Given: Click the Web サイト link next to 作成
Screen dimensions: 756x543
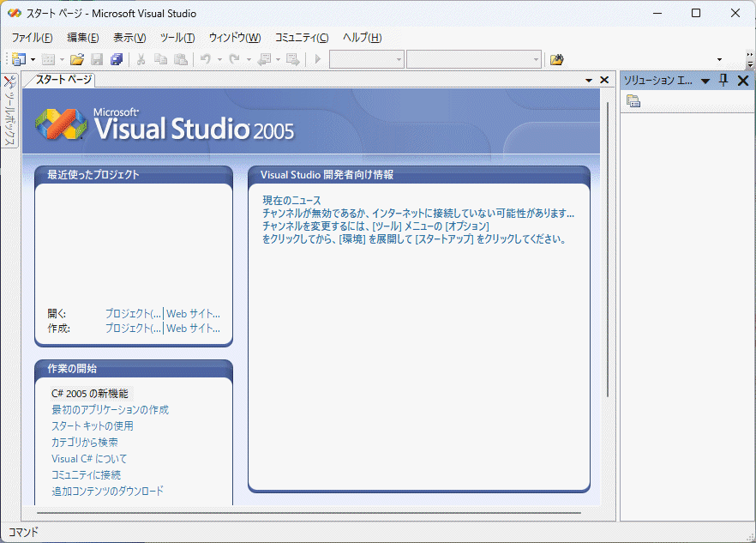Looking at the screenshot, I should tap(193, 329).
